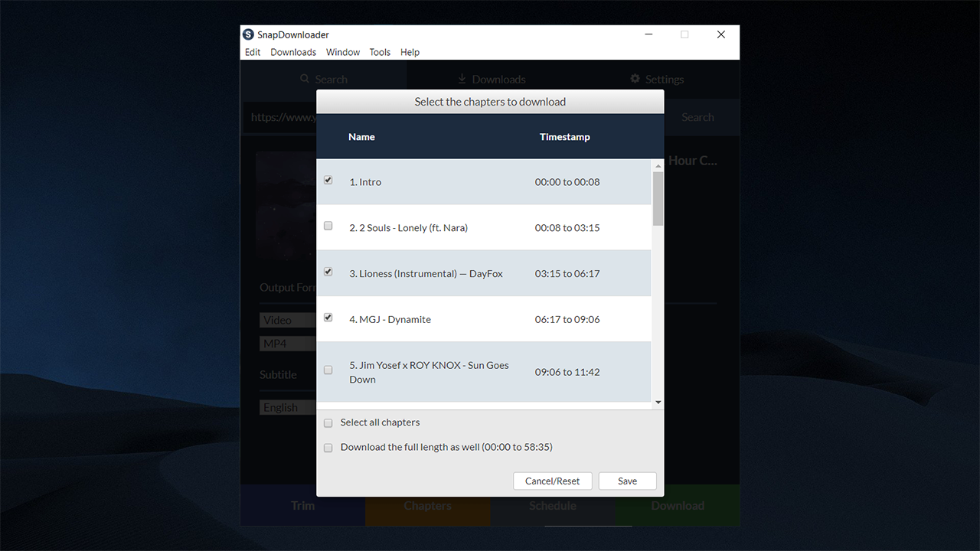Image resolution: width=980 pixels, height=551 pixels.
Task: Click timestamp '00:00 to 00:08'
Action: point(567,182)
